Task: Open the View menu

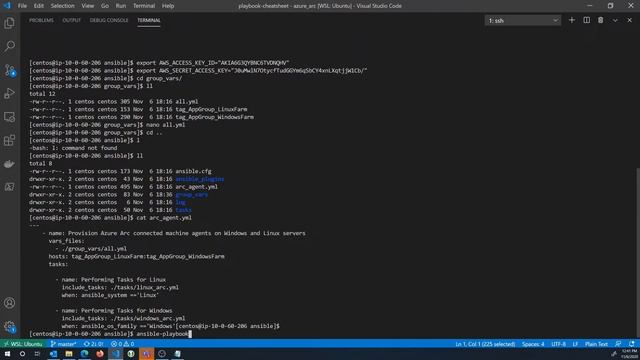Action: pos(87,6)
